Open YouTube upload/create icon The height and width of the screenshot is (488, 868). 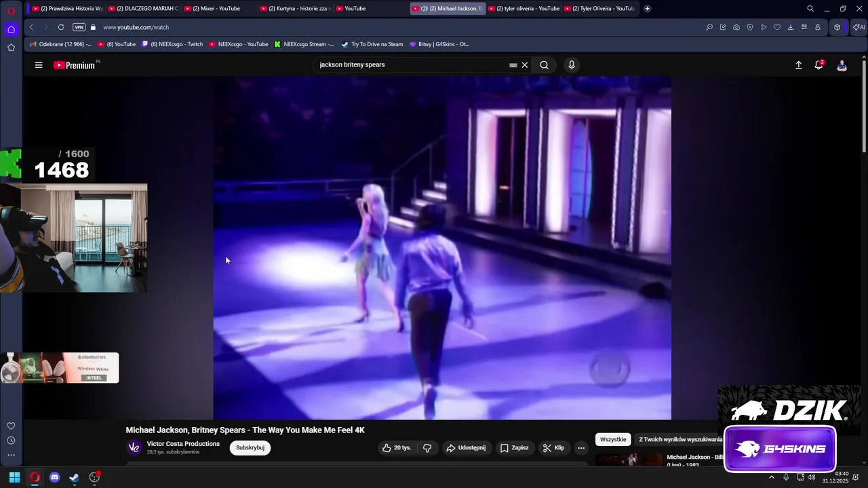coord(798,65)
